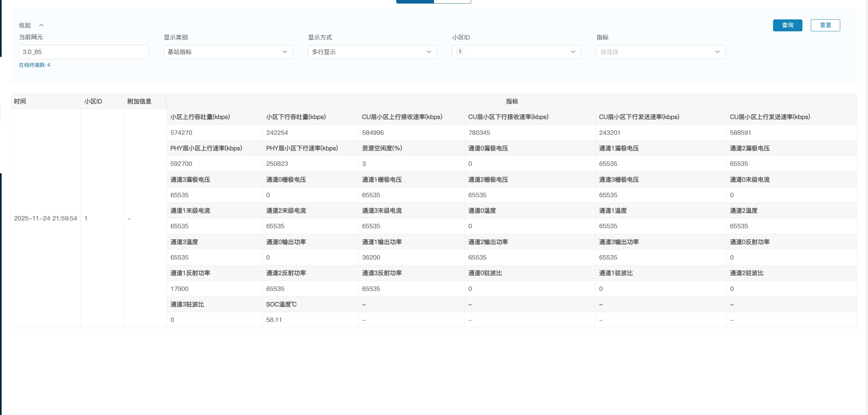Click the 小区ID dropdown arrow icon
Screen dimensions: 868x415
tap(573, 52)
